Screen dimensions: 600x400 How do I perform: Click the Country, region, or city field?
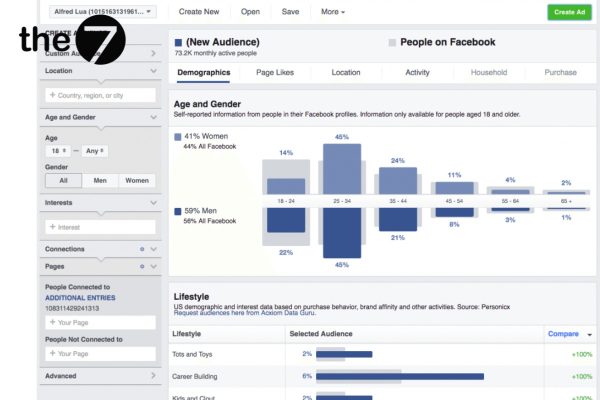tap(100, 95)
